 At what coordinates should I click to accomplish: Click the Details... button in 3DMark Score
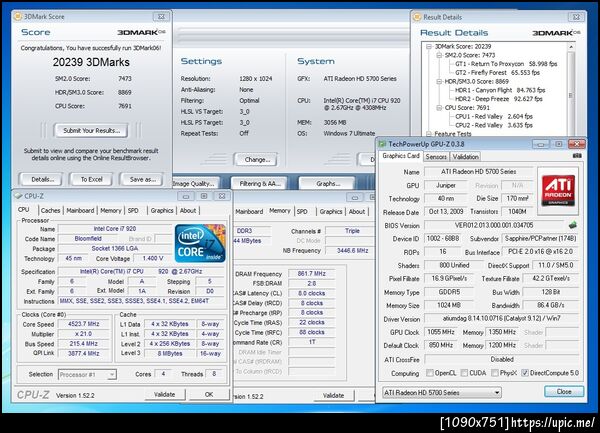click(42, 179)
